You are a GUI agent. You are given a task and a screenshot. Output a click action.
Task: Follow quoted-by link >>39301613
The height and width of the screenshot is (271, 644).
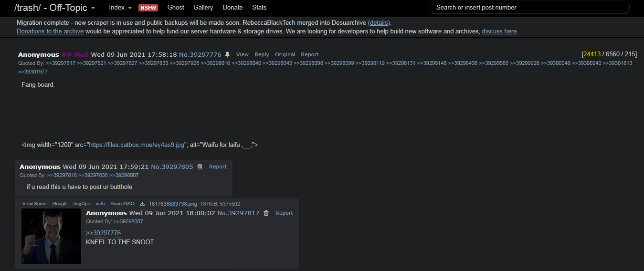click(617, 63)
